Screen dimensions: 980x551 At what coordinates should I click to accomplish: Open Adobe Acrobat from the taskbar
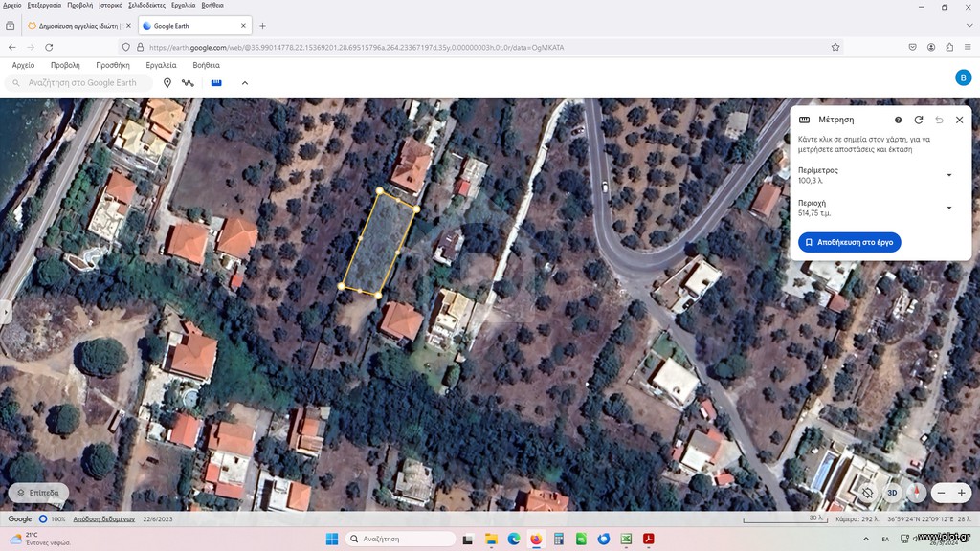pos(649,539)
